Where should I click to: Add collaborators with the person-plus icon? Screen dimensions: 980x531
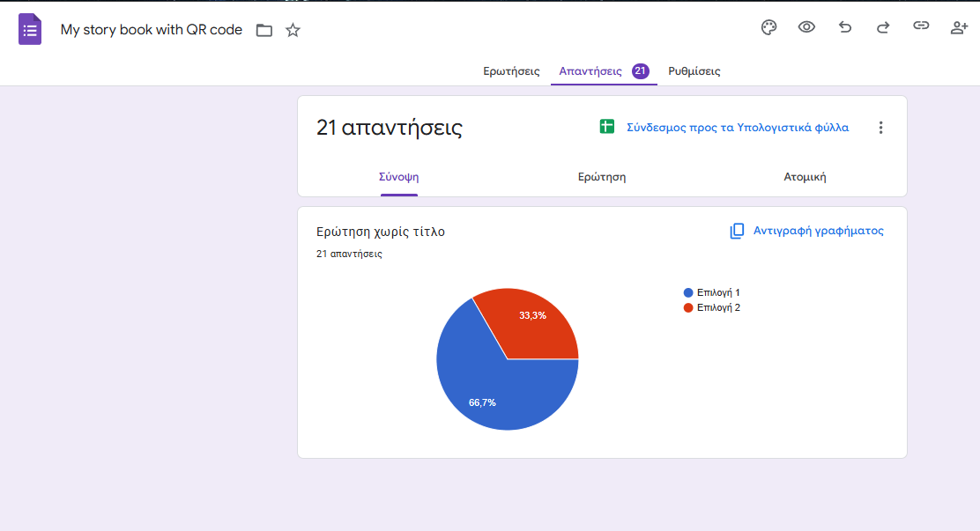pyautogui.click(x=959, y=27)
